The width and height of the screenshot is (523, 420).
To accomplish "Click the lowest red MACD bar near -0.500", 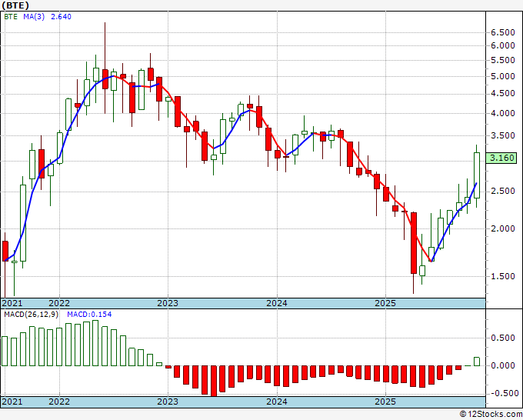I will coord(214,381).
